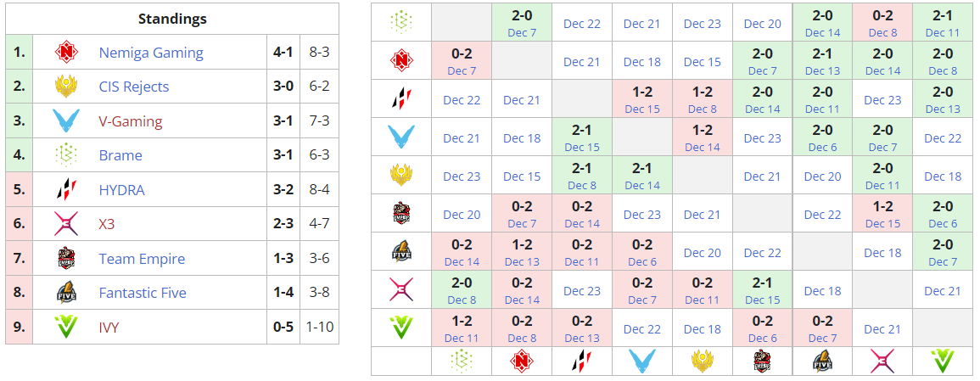Click the Nemiga Gaming logo in Standings
The height and width of the screenshot is (381, 980).
[66, 53]
